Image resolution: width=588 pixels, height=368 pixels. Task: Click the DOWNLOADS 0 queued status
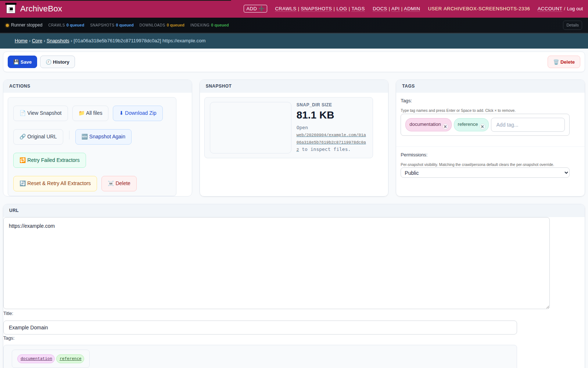[162, 25]
